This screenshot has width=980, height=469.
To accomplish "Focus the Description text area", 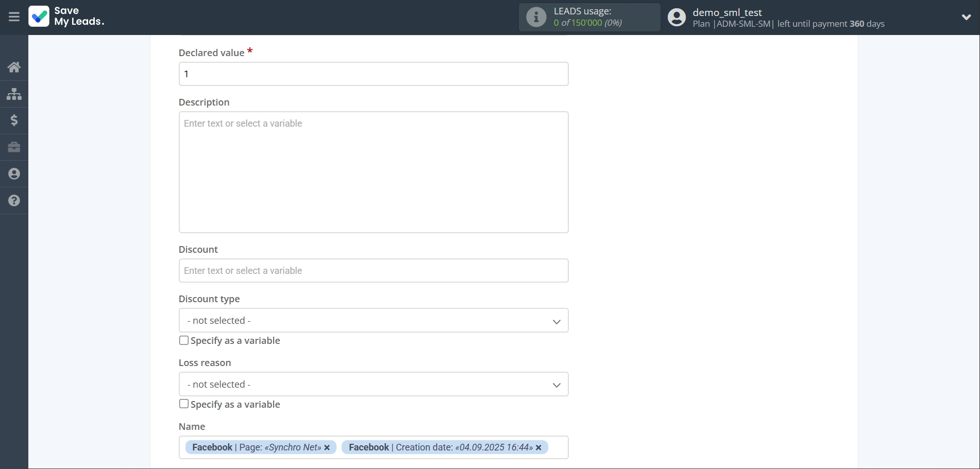I will [x=373, y=172].
